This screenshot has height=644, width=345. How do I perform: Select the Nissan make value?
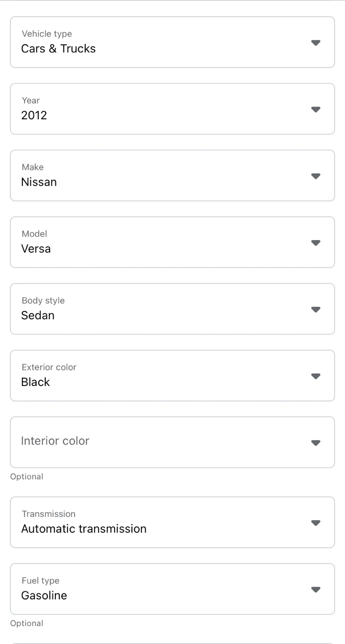coord(39,182)
